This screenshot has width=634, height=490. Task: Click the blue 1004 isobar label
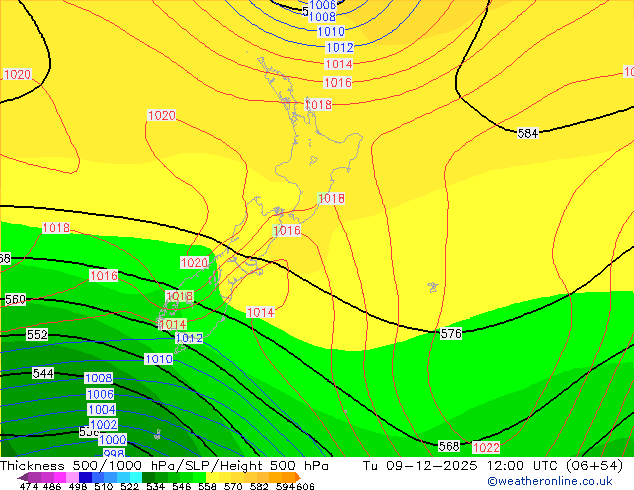pyautogui.click(x=102, y=410)
